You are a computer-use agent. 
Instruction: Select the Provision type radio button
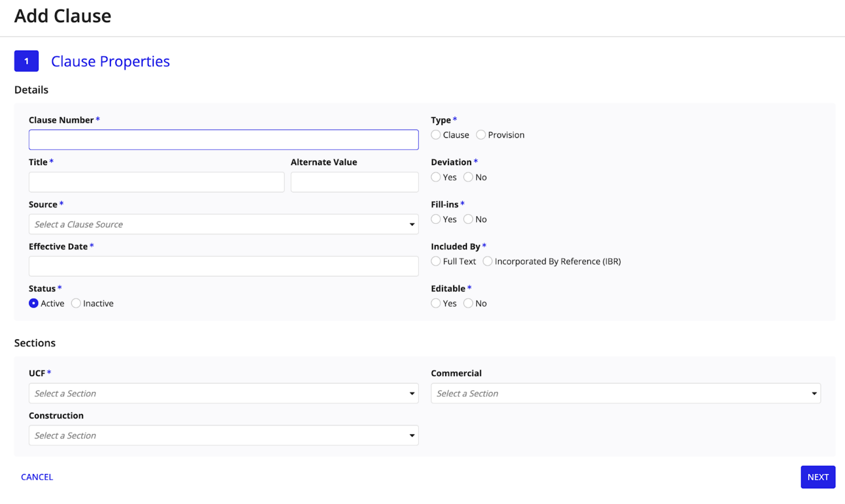pyautogui.click(x=481, y=135)
